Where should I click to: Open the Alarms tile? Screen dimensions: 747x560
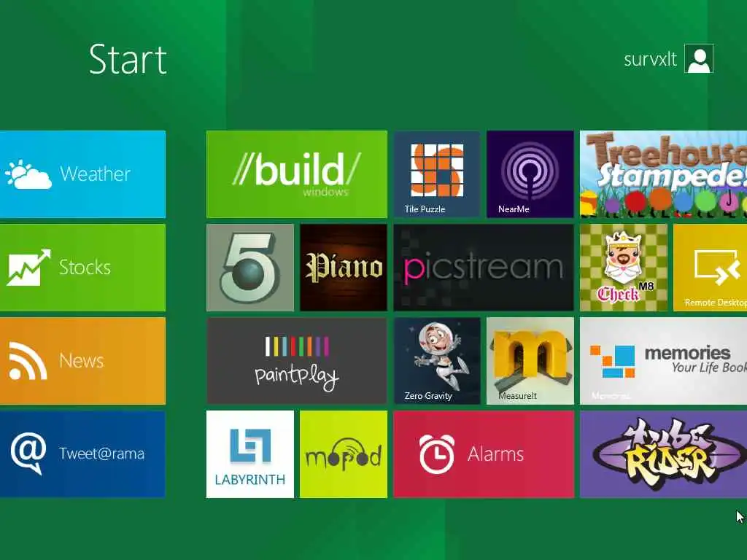[x=484, y=454]
